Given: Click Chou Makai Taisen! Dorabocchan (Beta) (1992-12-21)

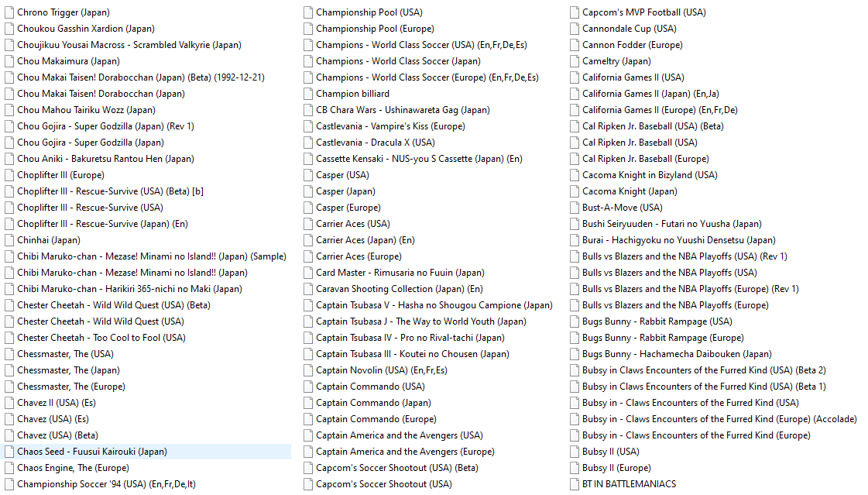Looking at the screenshot, I should pos(141,77).
